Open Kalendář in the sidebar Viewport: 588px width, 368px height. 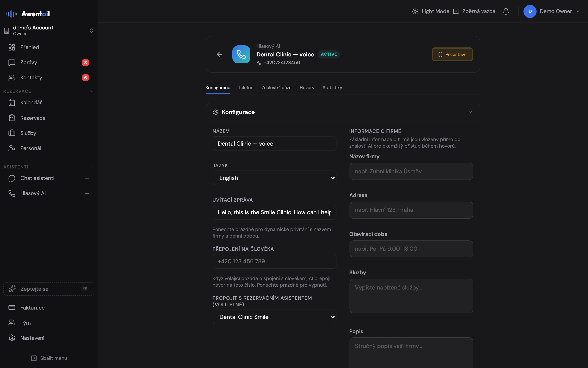pyautogui.click(x=49, y=102)
